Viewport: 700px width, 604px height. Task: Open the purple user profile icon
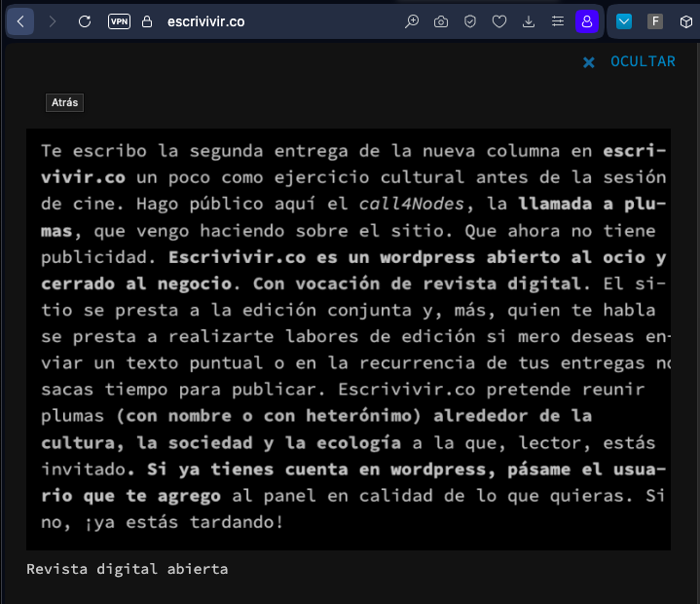coord(587,21)
